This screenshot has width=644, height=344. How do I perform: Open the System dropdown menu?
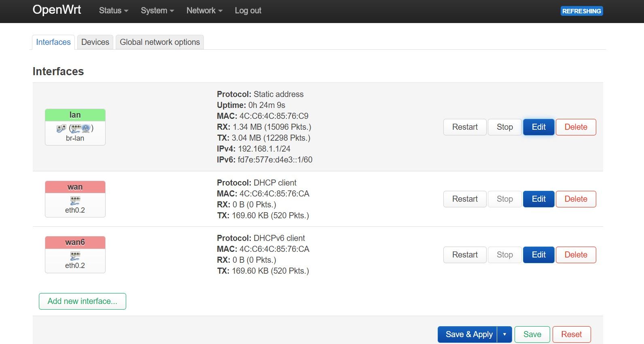point(157,11)
